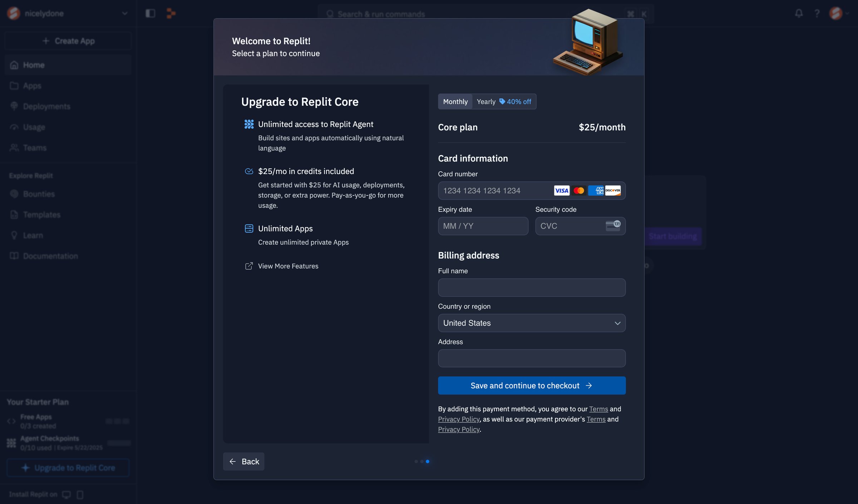Open the payment provider's Terms link
Viewport: 858px width, 504px height.
(596, 419)
